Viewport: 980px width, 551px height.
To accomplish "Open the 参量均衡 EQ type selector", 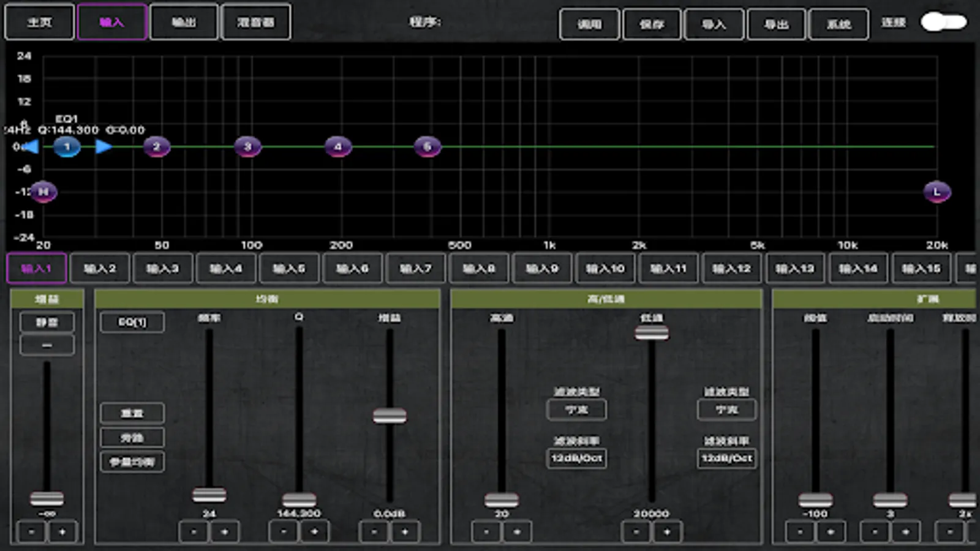I will click(132, 462).
